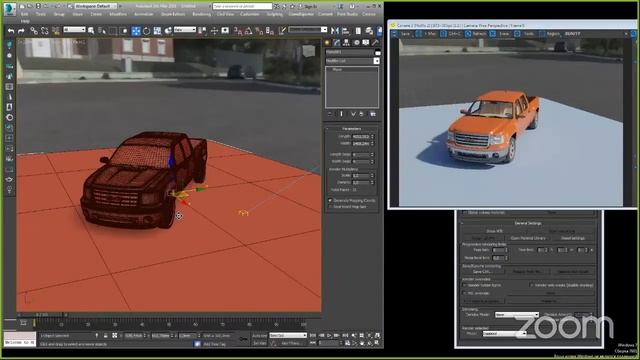Image resolution: width=640 pixels, height=360 pixels.
Task: Click Refresh button in Corona VFB
Action: click(x=476, y=34)
